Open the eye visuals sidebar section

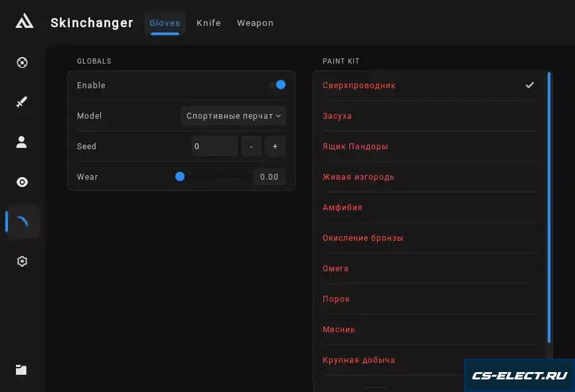tap(22, 182)
